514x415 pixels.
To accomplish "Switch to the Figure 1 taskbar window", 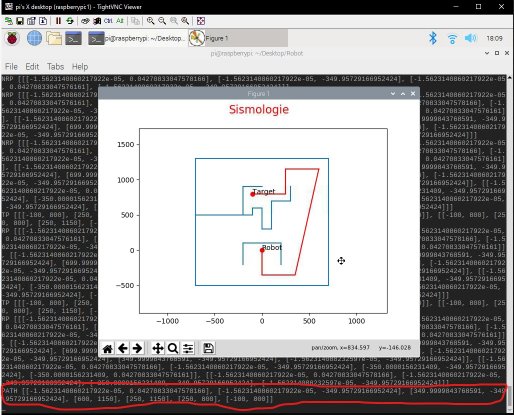I will coord(238,38).
